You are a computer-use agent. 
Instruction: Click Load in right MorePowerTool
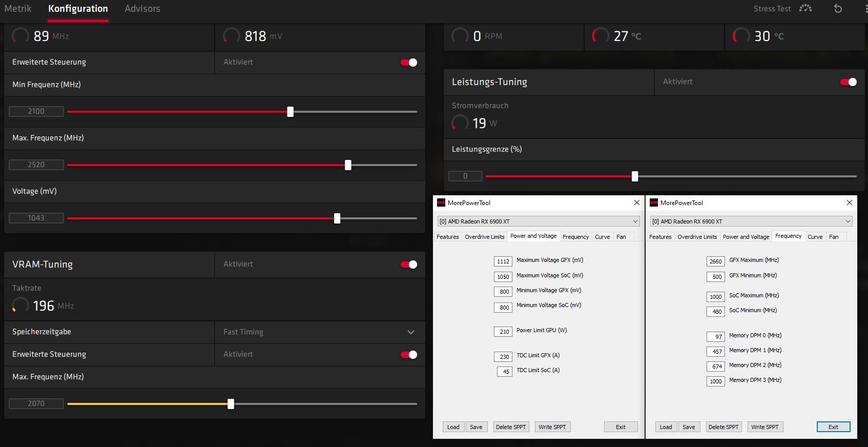click(666, 427)
